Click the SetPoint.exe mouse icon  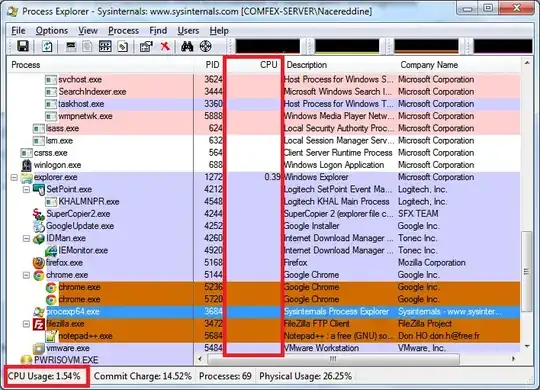click(39, 189)
